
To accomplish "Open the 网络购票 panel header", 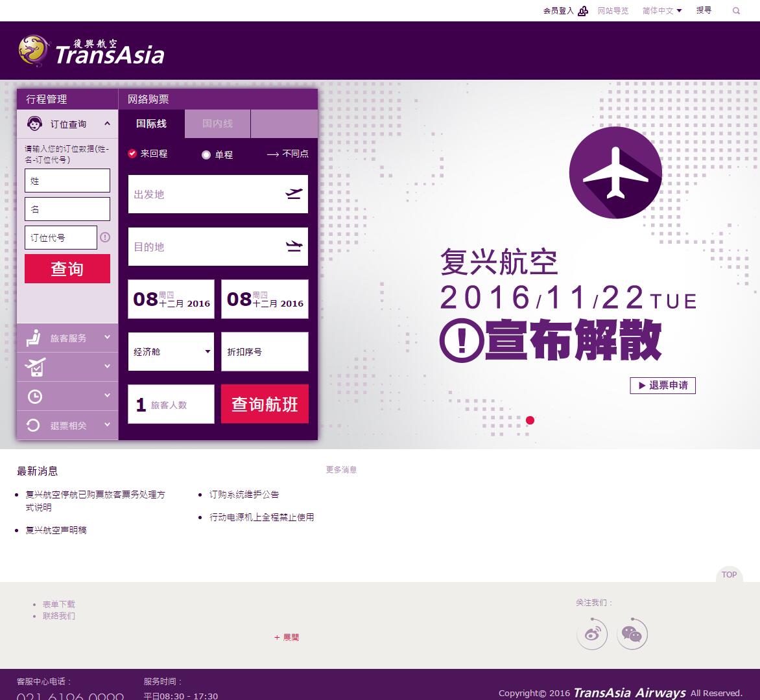I will [x=218, y=99].
